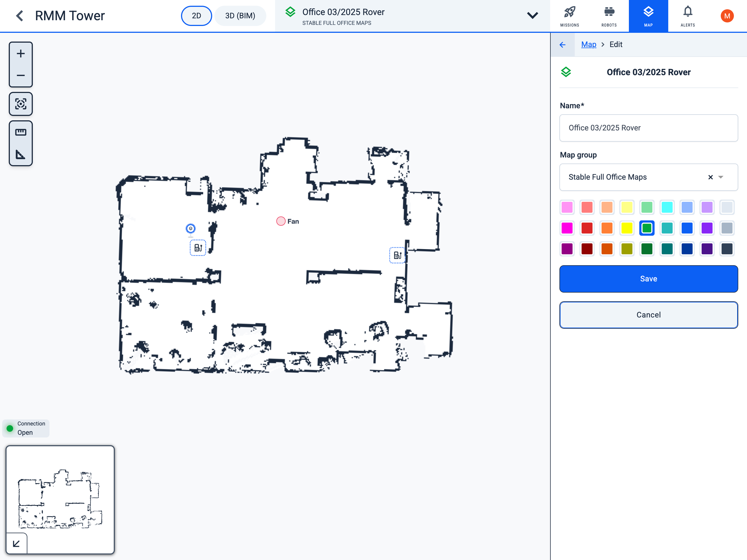Pick the dark magenta color swatch
Viewport: 747px width, 560px height.
[567, 249]
